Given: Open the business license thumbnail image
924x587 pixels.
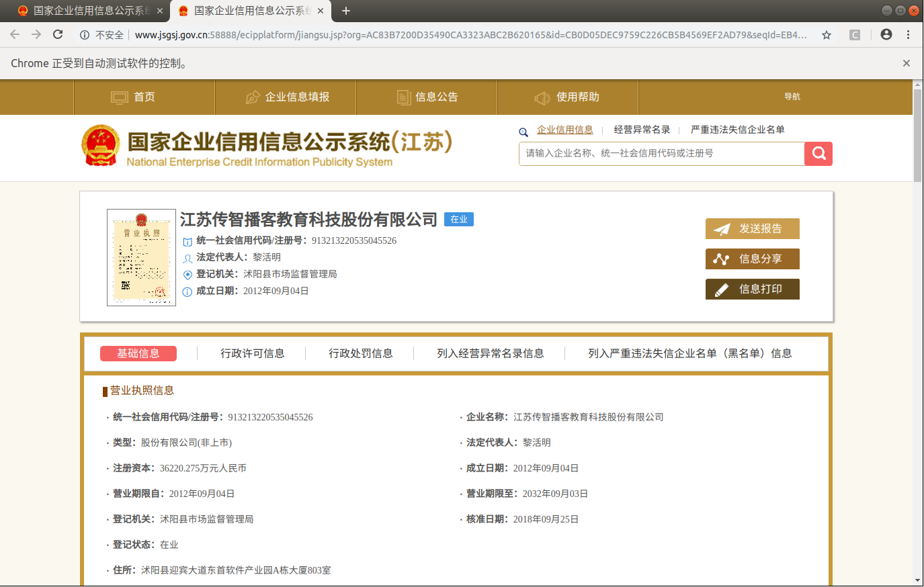Looking at the screenshot, I should point(141,258).
